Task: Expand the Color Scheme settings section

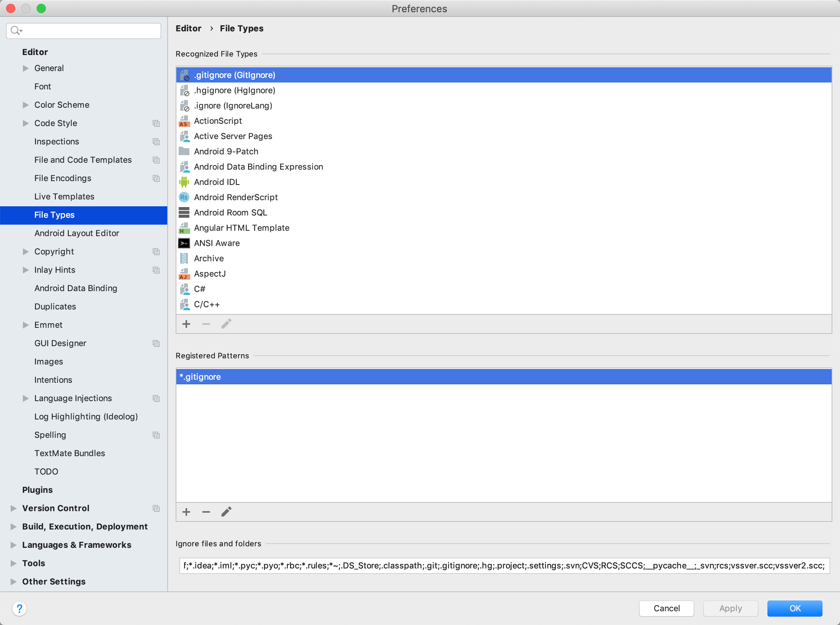Action: pyautogui.click(x=24, y=104)
